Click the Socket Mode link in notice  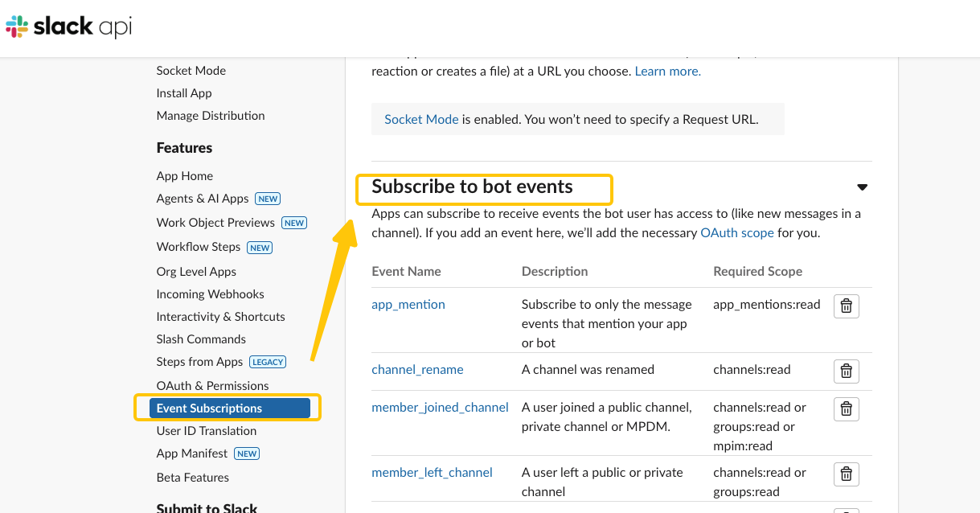coord(421,120)
